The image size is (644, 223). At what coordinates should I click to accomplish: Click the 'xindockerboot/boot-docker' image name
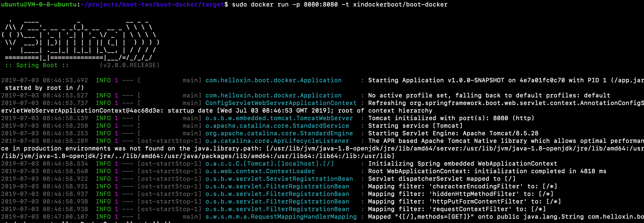400,4
